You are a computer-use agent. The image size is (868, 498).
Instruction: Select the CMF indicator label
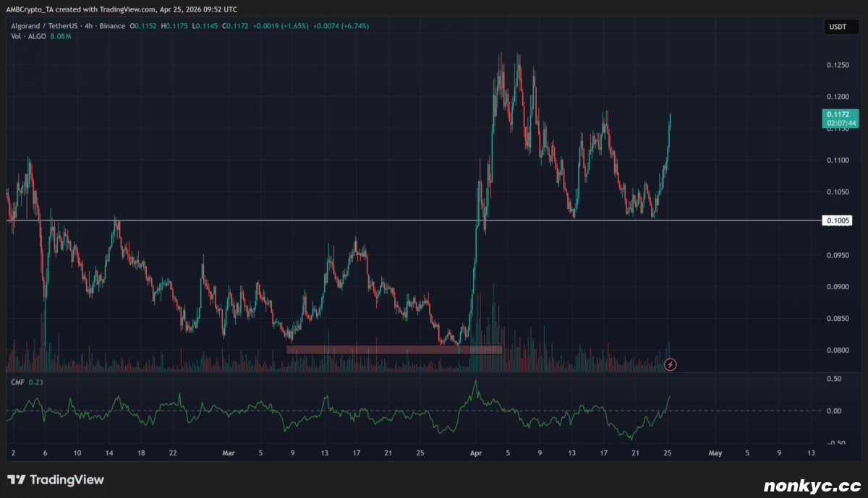pos(17,382)
